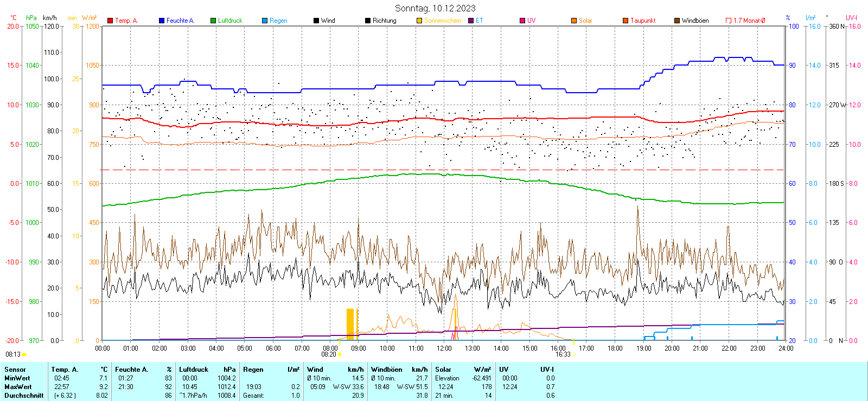The width and height of the screenshot is (868, 401).
Task: Click the yellow Sonnenschein legend square
Action: coord(419,21)
